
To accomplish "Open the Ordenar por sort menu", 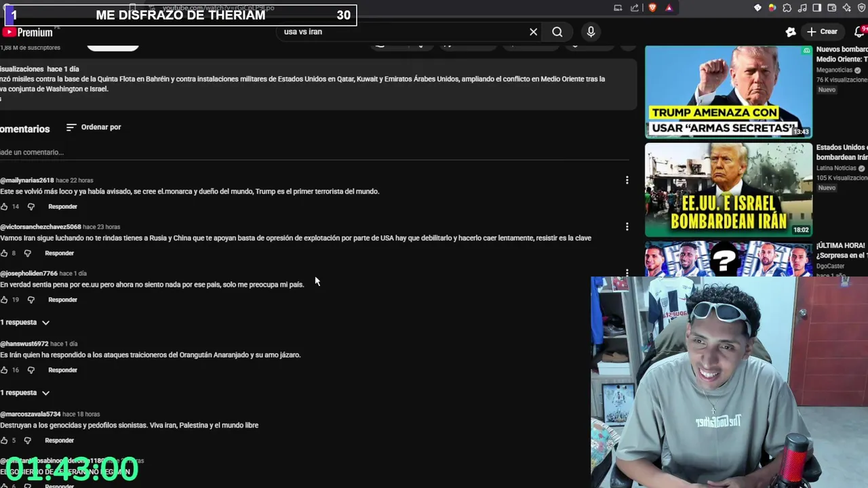I will [94, 127].
